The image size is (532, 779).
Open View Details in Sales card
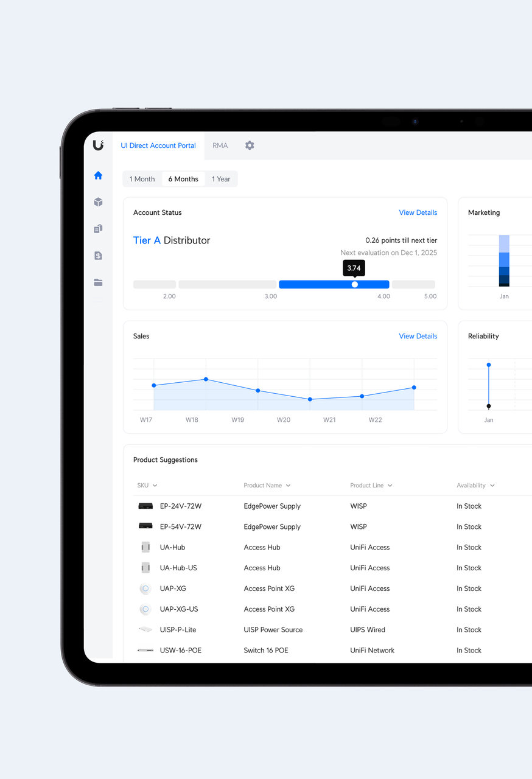point(418,336)
